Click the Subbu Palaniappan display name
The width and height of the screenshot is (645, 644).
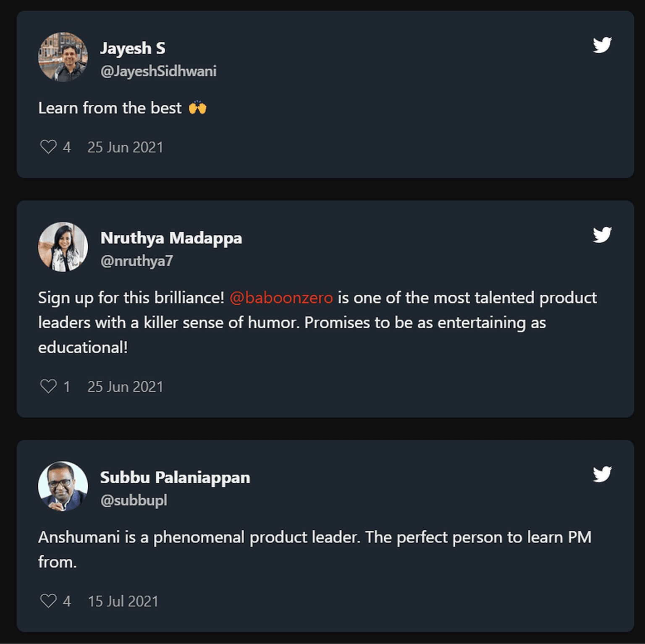[175, 477]
